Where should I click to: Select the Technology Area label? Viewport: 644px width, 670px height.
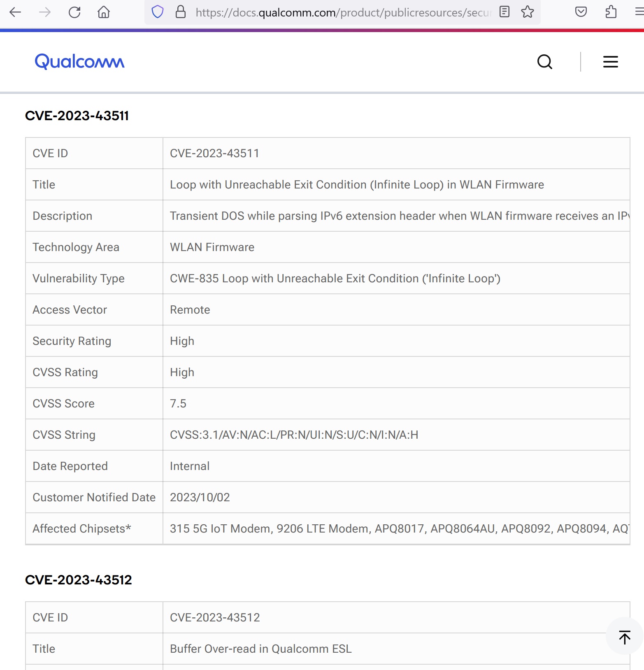point(76,247)
